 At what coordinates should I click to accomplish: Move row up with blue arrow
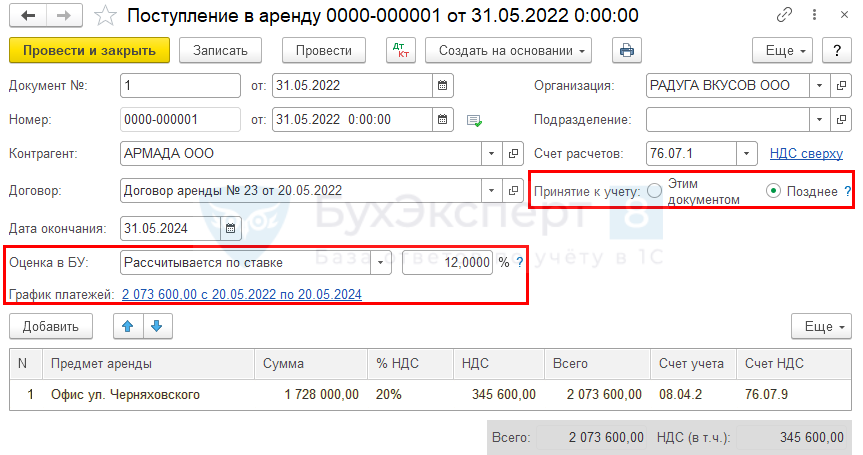(x=127, y=326)
